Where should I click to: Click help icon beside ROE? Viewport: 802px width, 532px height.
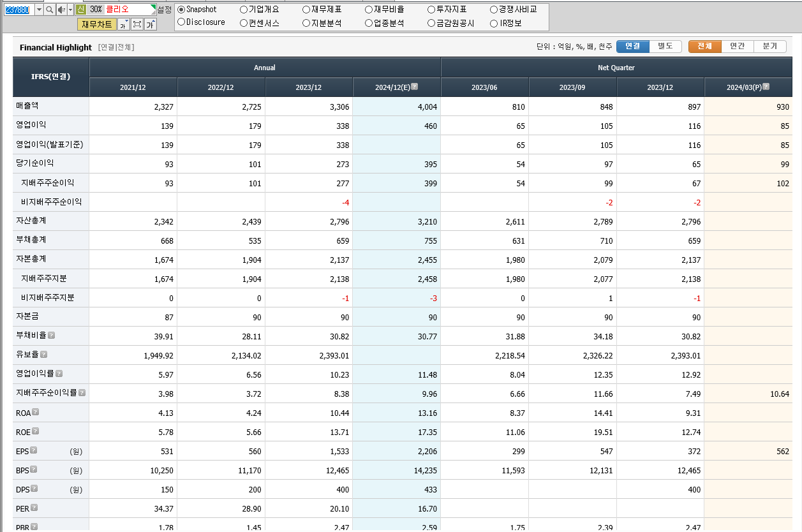pyautogui.click(x=36, y=431)
